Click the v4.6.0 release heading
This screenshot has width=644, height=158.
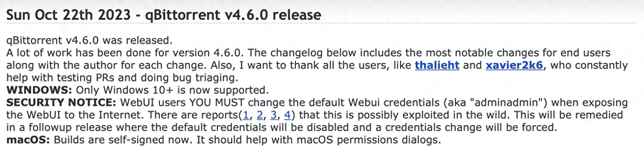point(163,15)
